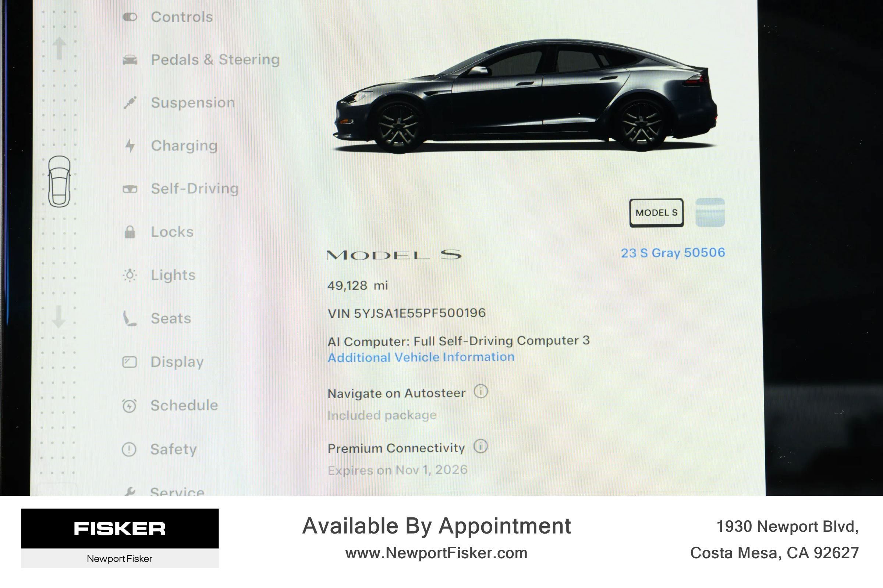
Task: Tap the down arrow on left strip
Action: pyautogui.click(x=58, y=317)
